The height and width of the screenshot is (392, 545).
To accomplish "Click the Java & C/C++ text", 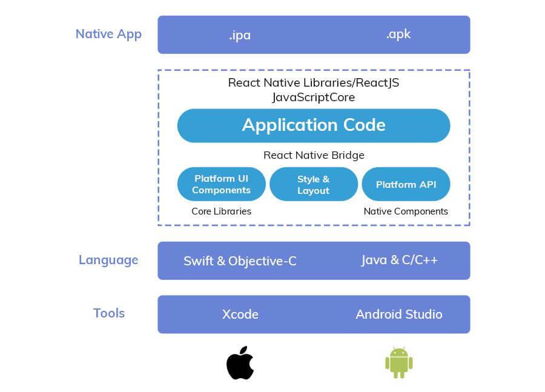I will click(400, 260).
